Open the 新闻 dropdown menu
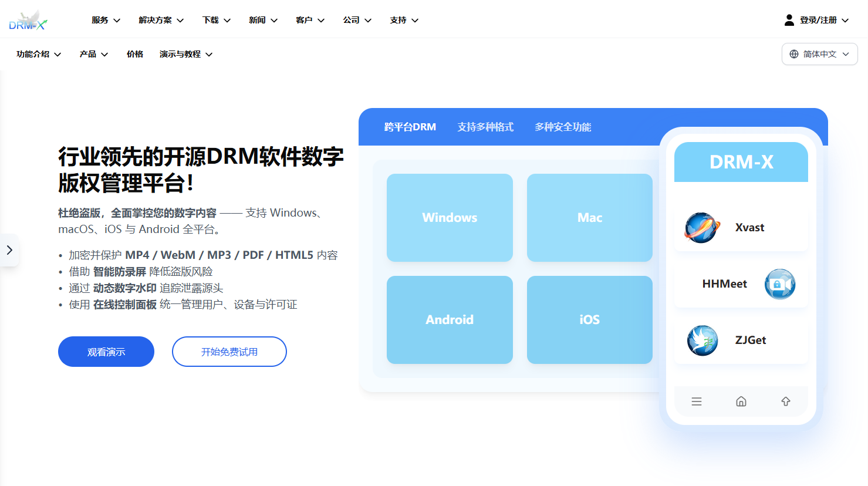The image size is (868, 486). (264, 20)
